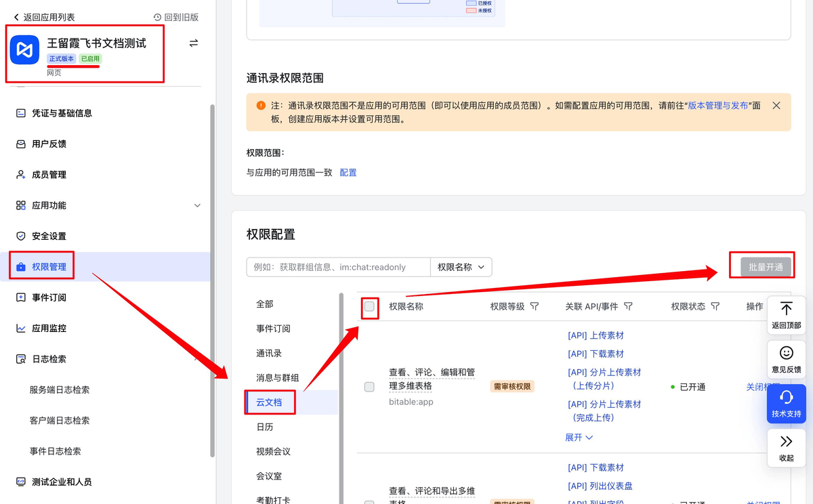Click the app switch arrows icon
The image size is (813, 504).
click(x=194, y=43)
